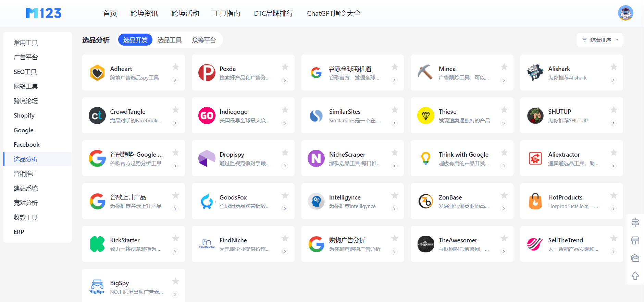Screen dimensions: 644x302
Task: Click the FindNiche logo icon
Action: (x=207, y=244)
